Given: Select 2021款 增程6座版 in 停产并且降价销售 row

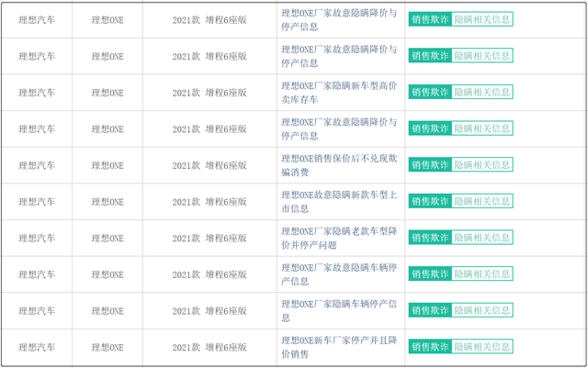Looking at the screenshot, I should pos(209,347).
